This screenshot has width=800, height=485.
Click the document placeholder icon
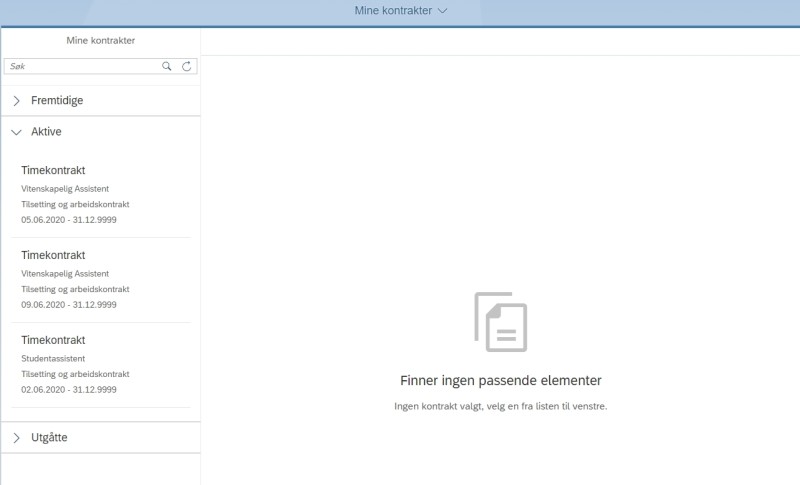501,322
